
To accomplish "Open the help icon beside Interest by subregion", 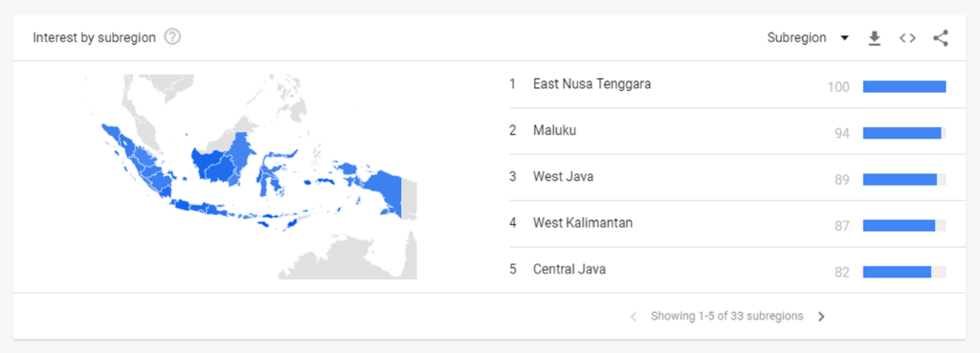I will pyautogui.click(x=172, y=37).
